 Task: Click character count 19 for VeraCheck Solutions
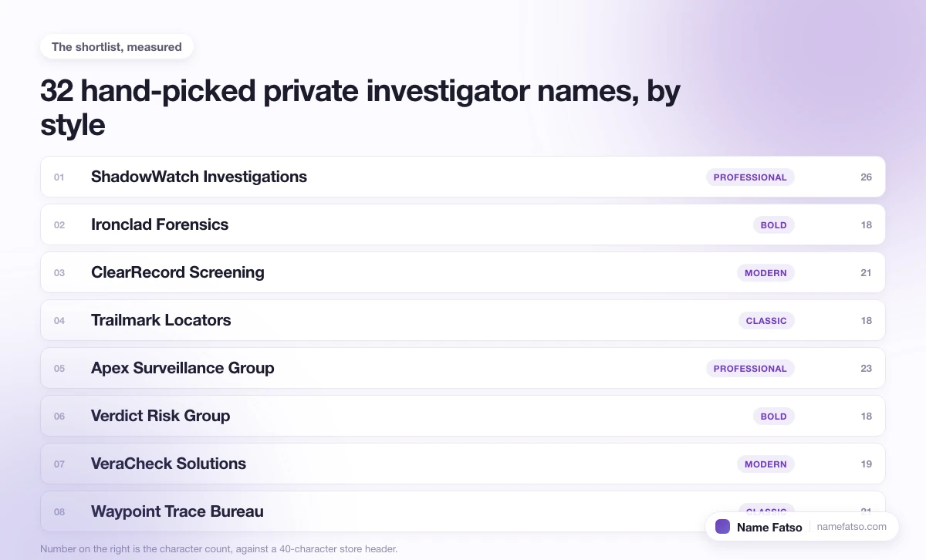pyautogui.click(x=866, y=464)
